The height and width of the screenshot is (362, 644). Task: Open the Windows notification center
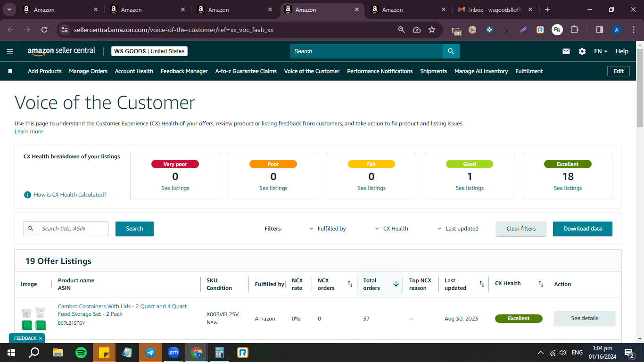pos(629,352)
